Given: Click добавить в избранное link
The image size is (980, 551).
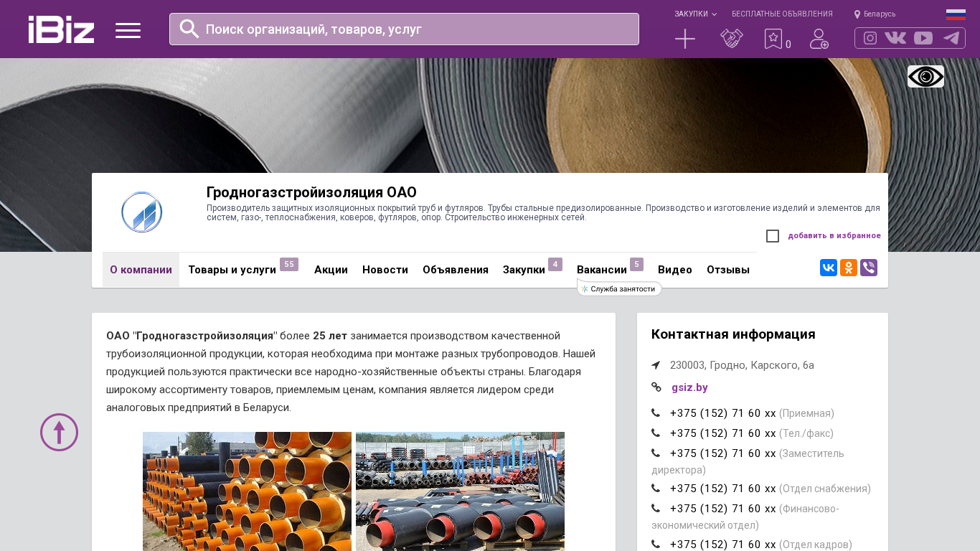Looking at the screenshot, I should [x=834, y=235].
